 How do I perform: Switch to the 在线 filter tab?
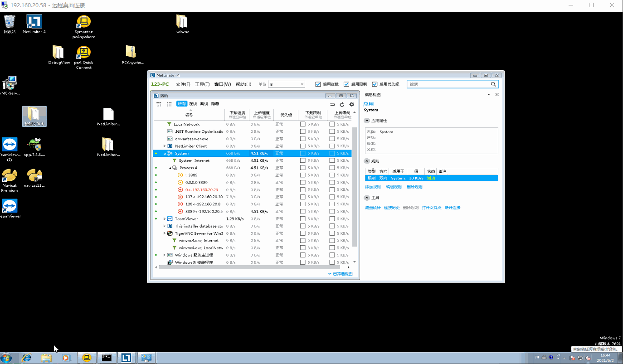pyautogui.click(x=193, y=104)
